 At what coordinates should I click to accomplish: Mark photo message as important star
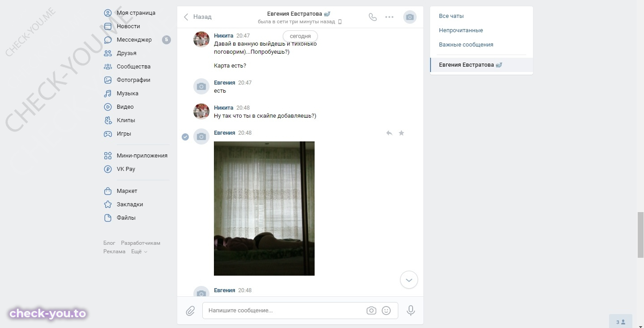(x=401, y=133)
